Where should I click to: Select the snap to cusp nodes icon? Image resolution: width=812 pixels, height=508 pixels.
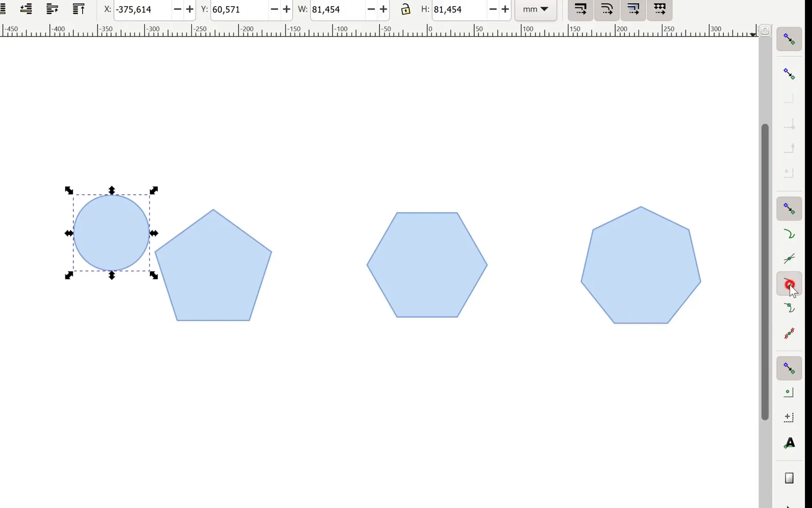point(789,284)
